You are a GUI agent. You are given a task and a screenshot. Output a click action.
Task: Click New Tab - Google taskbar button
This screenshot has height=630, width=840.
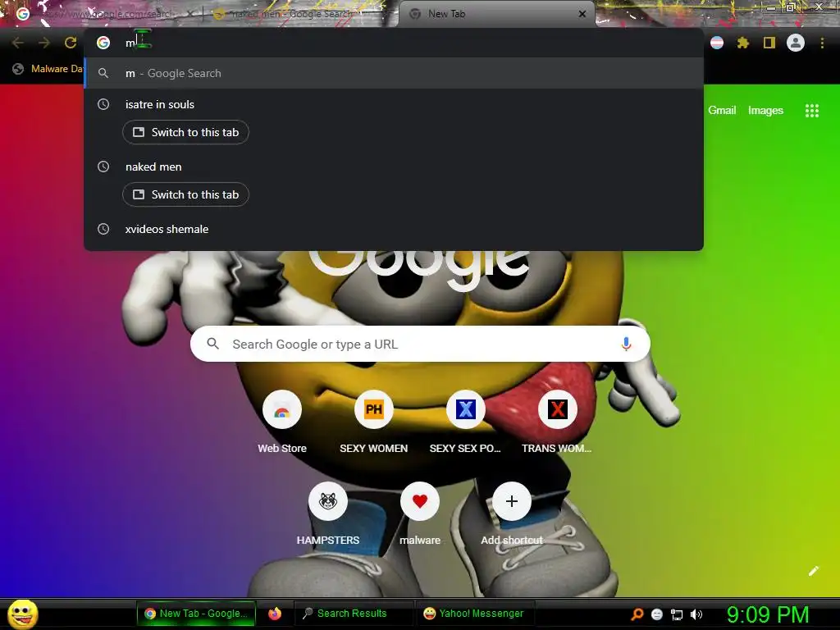pos(196,614)
